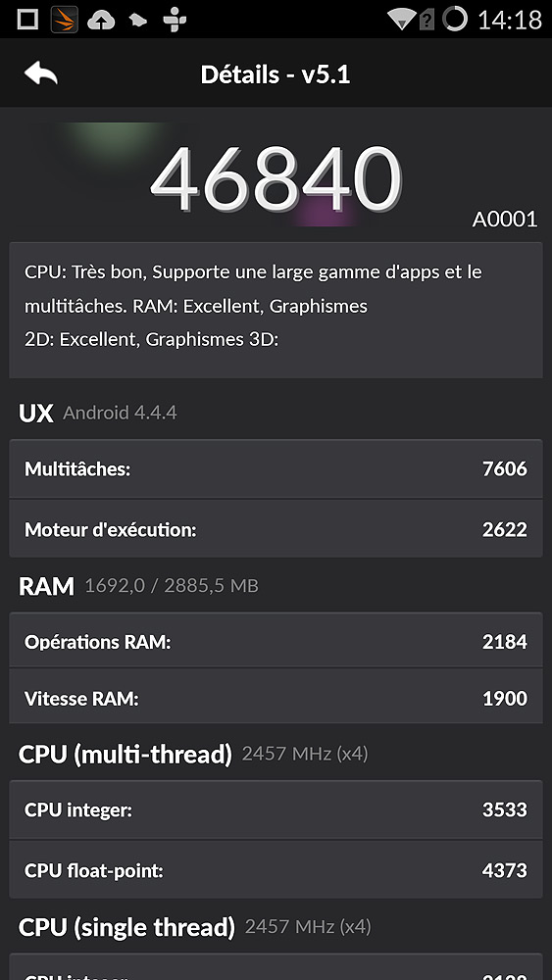552x980 pixels.
Task: Tap the Détails - v5.1 title
Action: (276, 74)
